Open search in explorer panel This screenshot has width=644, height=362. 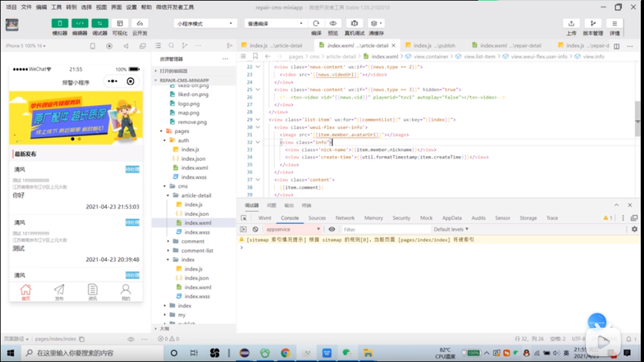pyautogui.click(x=171, y=46)
